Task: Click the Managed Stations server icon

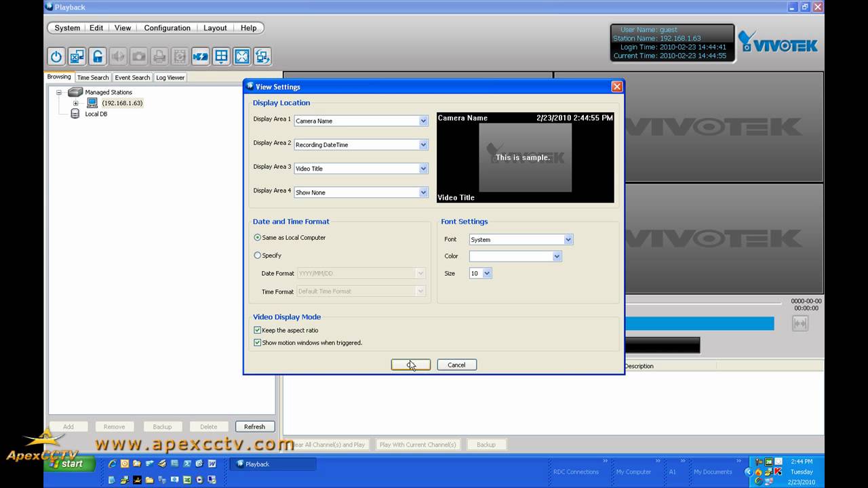Action: click(x=75, y=92)
